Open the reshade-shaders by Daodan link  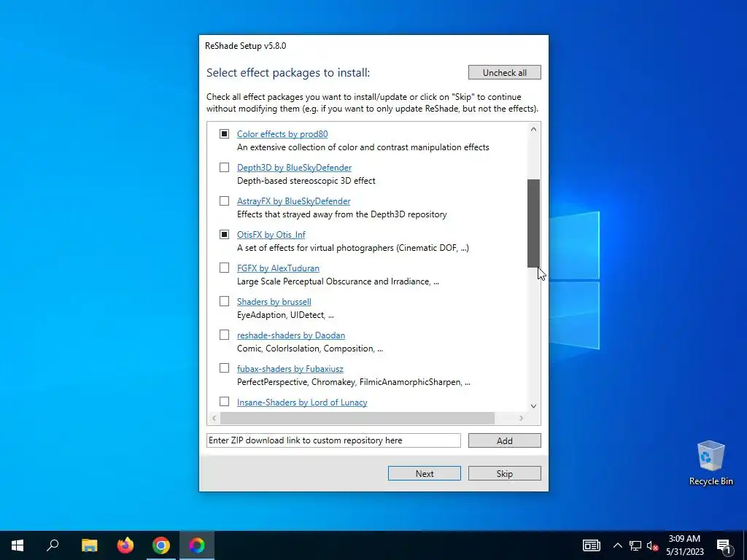tap(290, 335)
